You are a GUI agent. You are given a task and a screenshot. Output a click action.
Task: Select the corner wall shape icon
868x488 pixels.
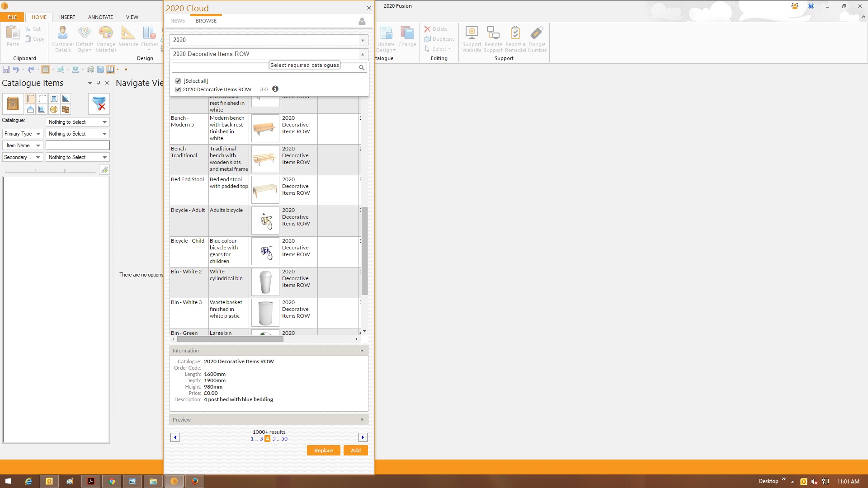[30, 99]
